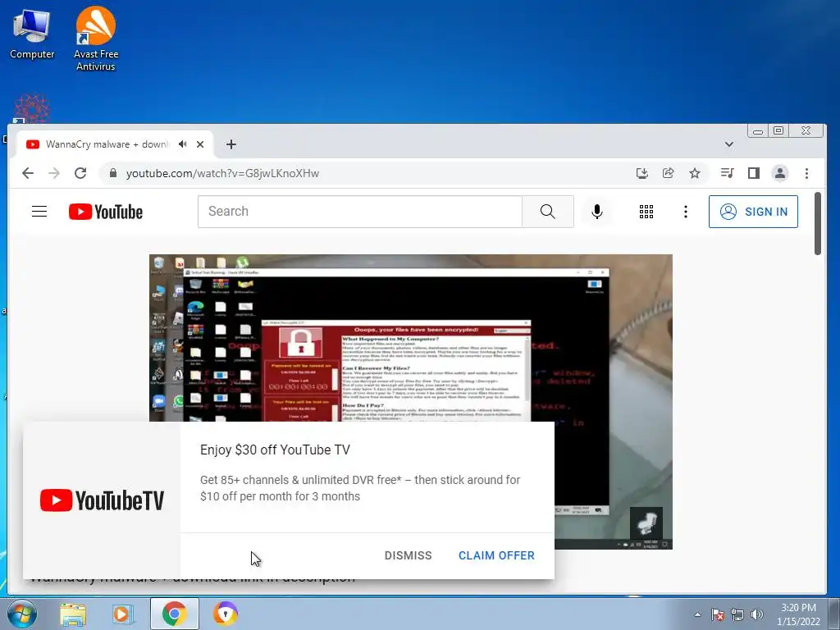Dismiss the YouTube TV offer

click(x=409, y=555)
